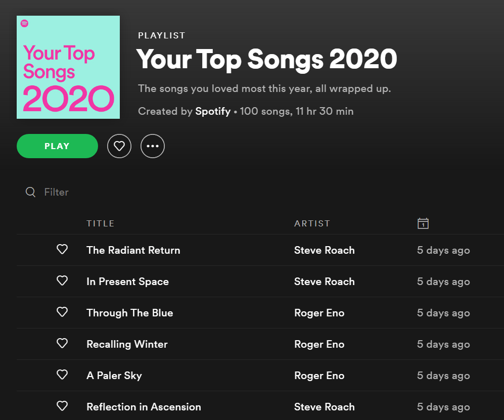Screen dimensions: 504x420
Task: Select the Recalling Winter song title
Action: [127, 344]
